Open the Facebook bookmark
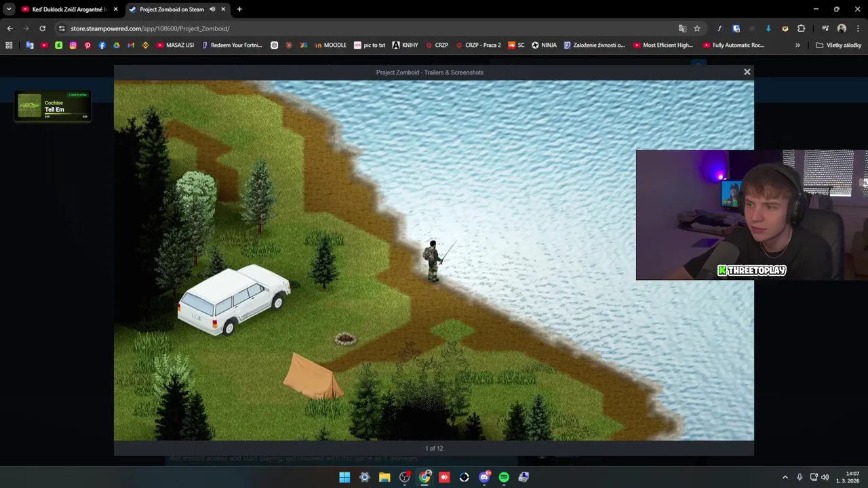Image resolution: width=868 pixels, height=488 pixels. (102, 45)
